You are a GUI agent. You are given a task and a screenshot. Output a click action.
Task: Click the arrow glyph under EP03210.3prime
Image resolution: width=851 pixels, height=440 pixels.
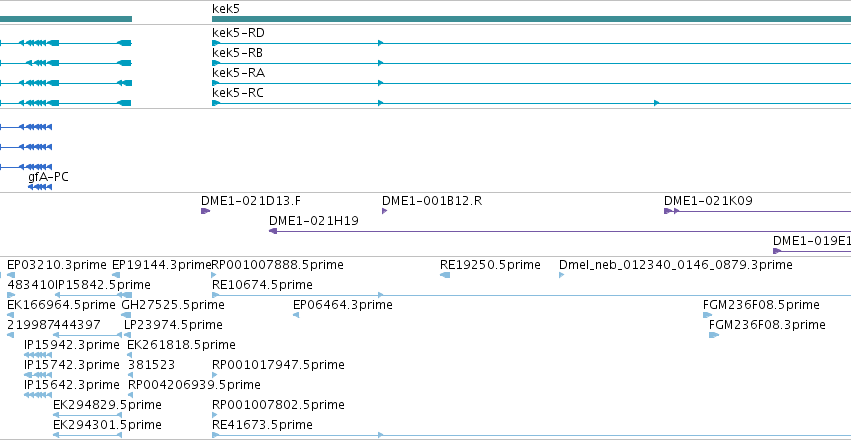pos(11,275)
